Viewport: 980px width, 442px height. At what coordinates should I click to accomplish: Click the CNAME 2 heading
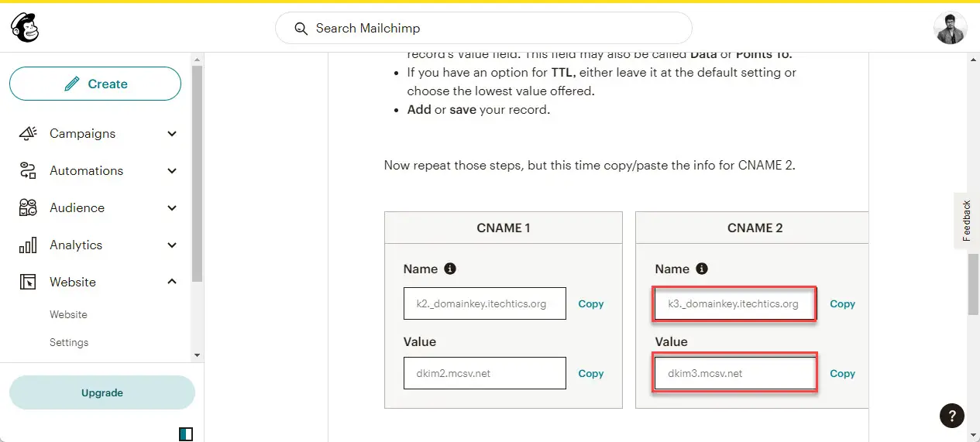pyautogui.click(x=755, y=228)
